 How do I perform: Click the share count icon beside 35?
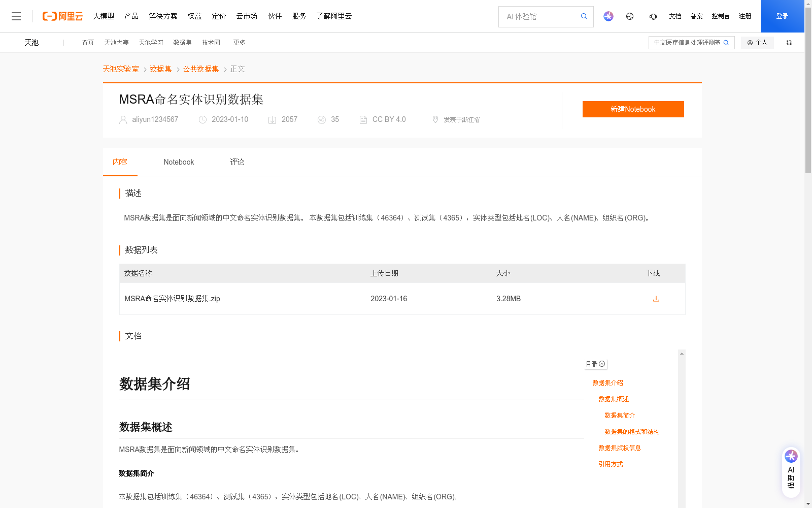click(x=322, y=120)
